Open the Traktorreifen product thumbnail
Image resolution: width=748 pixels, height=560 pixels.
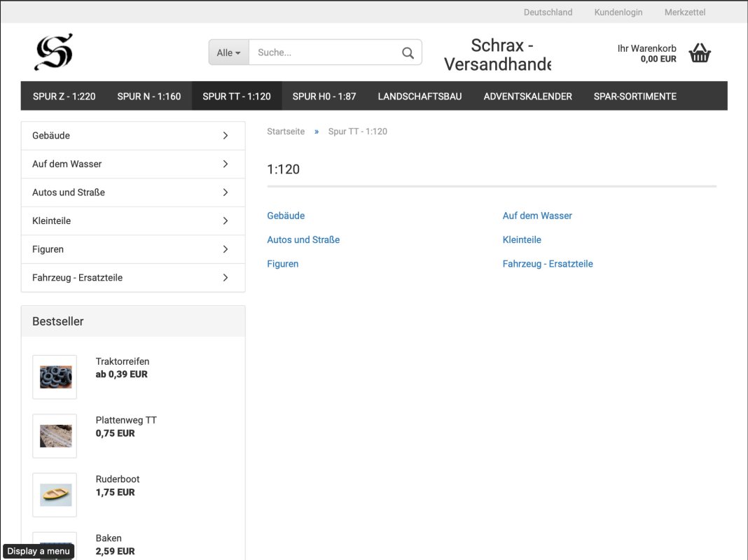point(55,377)
